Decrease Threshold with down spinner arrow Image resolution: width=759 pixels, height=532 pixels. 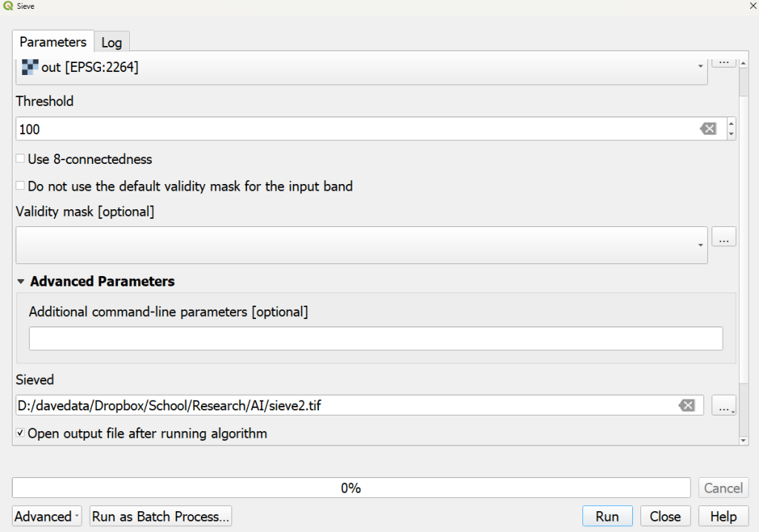[732, 134]
